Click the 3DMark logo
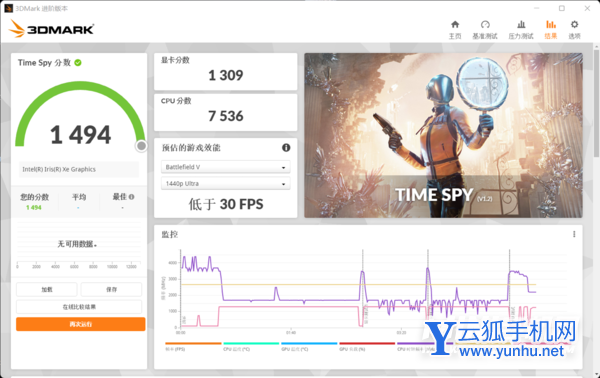This screenshot has width=600, height=378. tap(51, 29)
